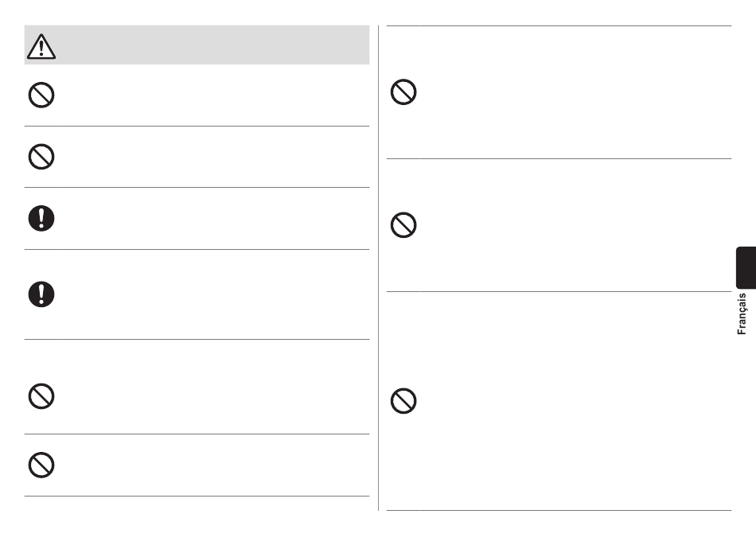The image size is (756, 553).
Task: Click the horizontal line under the first left prohibition icon
Action: [x=197, y=127]
